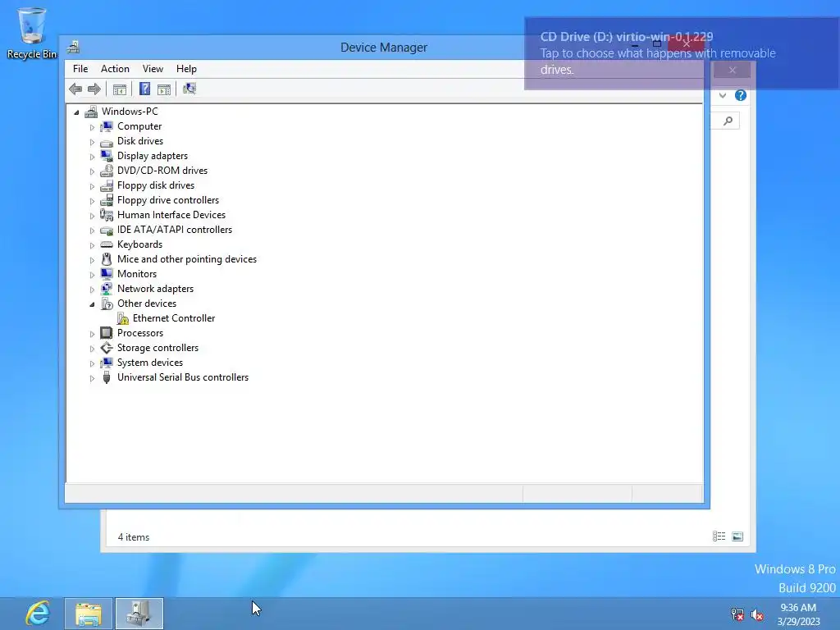The image size is (840, 630).
Task: Click the Human Interface Devices icon
Action: click(x=107, y=215)
